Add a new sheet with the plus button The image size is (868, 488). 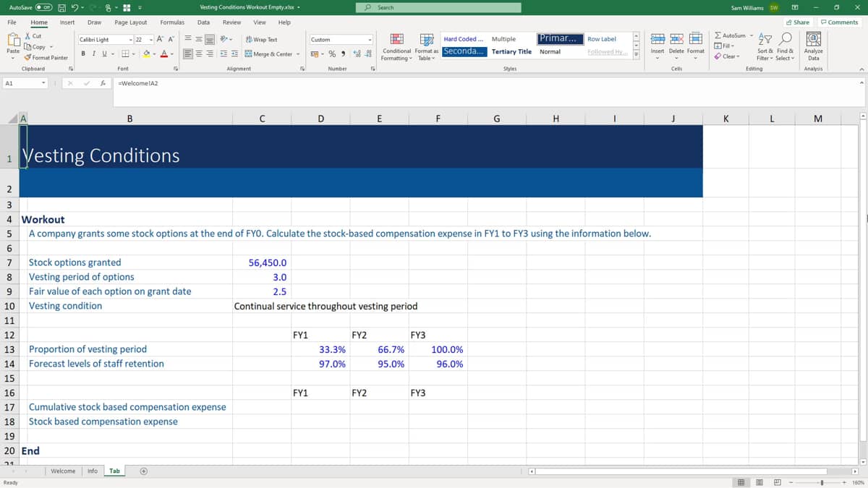(x=143, y=471)
